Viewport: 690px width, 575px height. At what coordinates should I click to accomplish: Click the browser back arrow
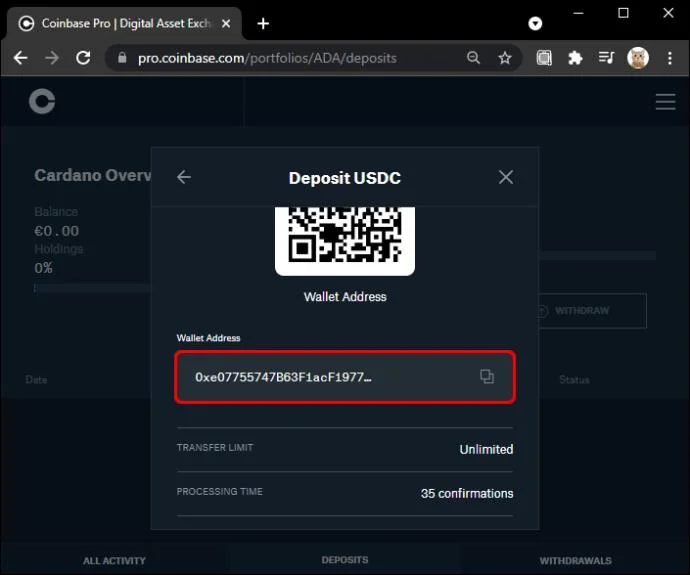coord(21,58)
